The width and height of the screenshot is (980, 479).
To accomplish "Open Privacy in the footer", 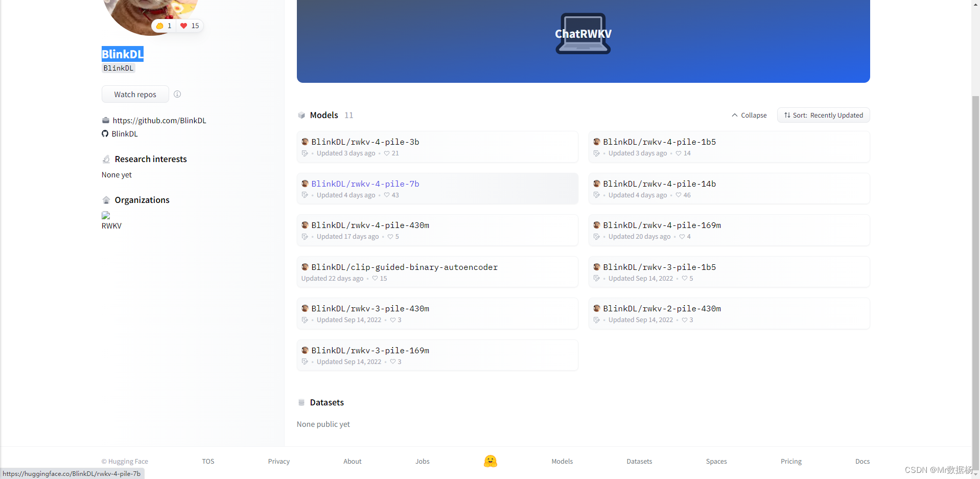I will coord(279,462).
